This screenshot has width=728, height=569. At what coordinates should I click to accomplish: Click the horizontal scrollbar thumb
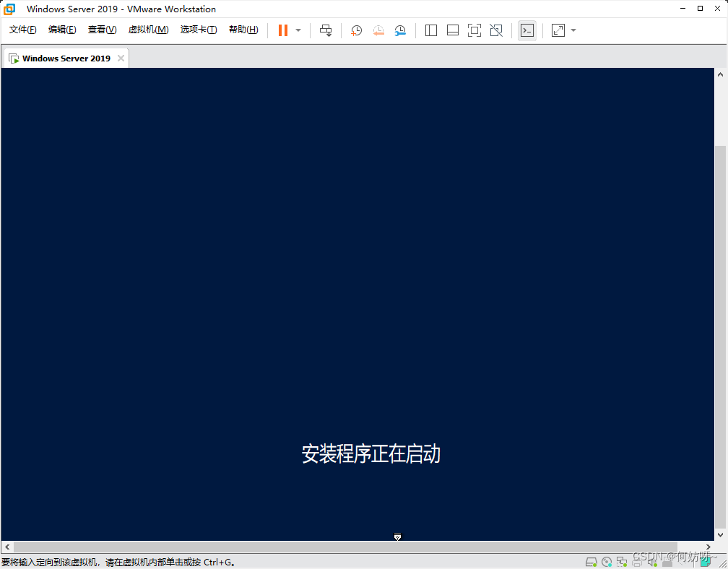(345, 547)
